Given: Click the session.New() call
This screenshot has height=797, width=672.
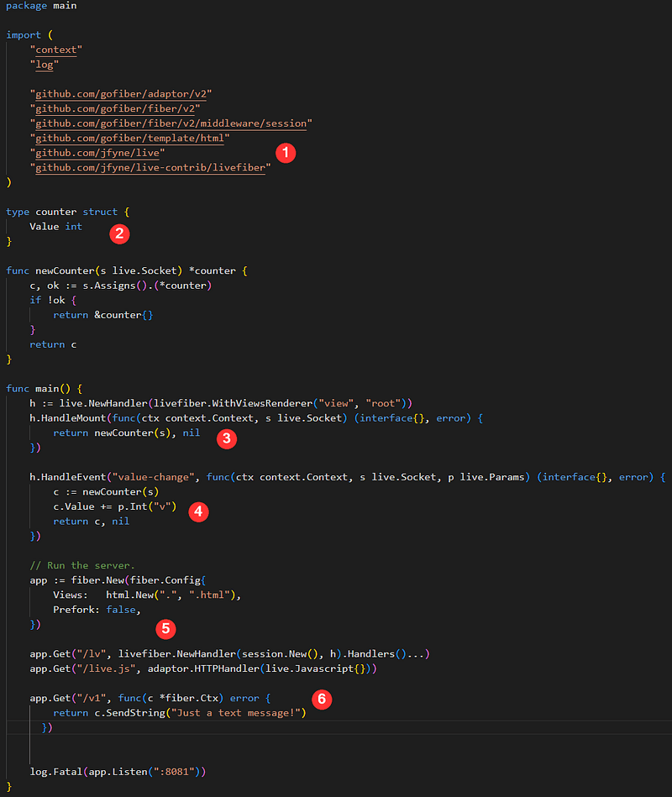Looking at the screenshot, I should (x=280, y=654).
